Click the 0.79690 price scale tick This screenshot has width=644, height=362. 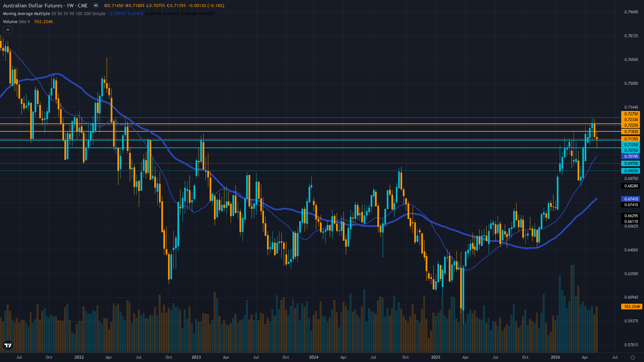tap(631, 12)
